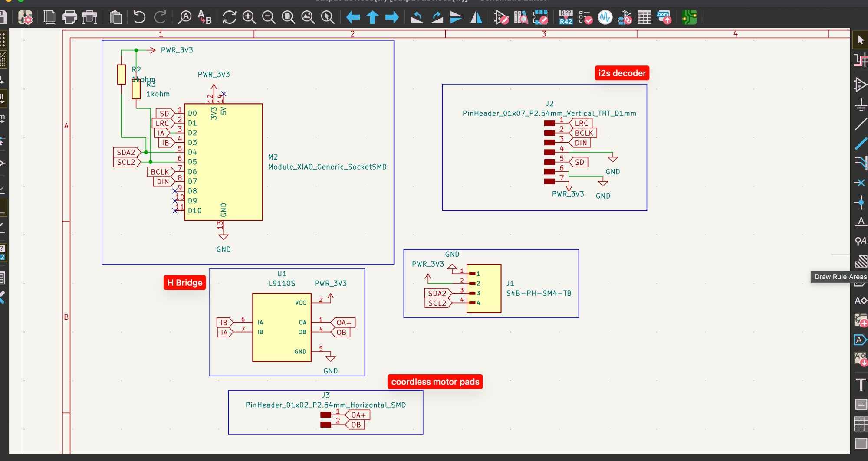Zoom to fit the page
Screen dimensions: 868x461
[288, 17]
